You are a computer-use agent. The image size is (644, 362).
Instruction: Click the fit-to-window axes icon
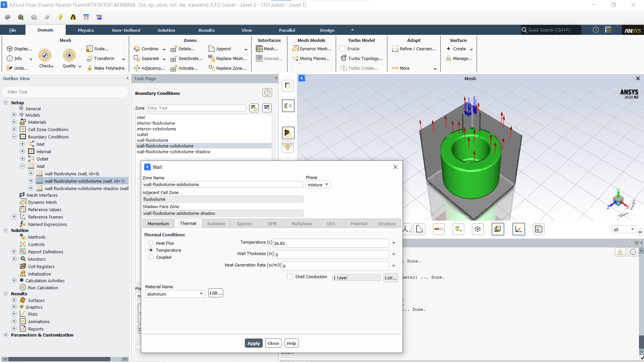point(519,229)
